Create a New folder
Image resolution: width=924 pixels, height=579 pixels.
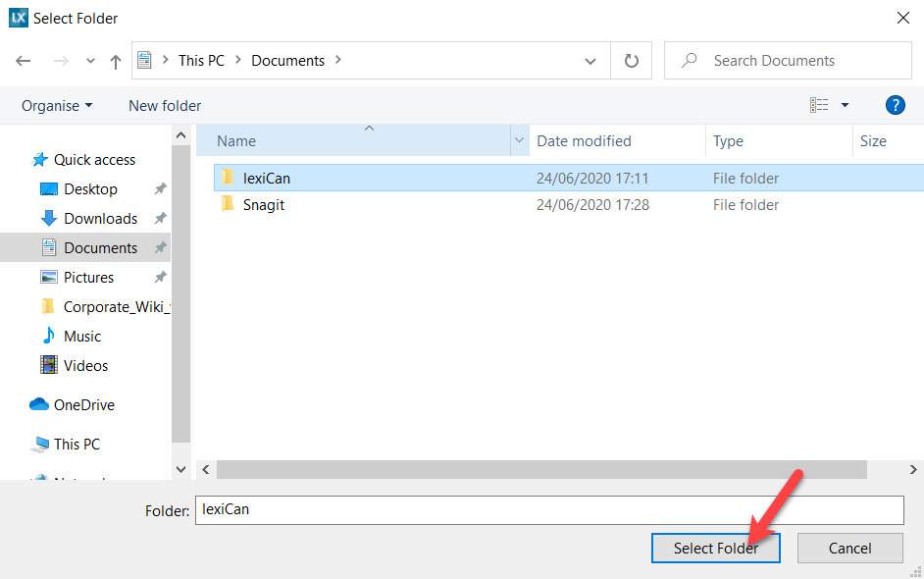coord(165,105)
